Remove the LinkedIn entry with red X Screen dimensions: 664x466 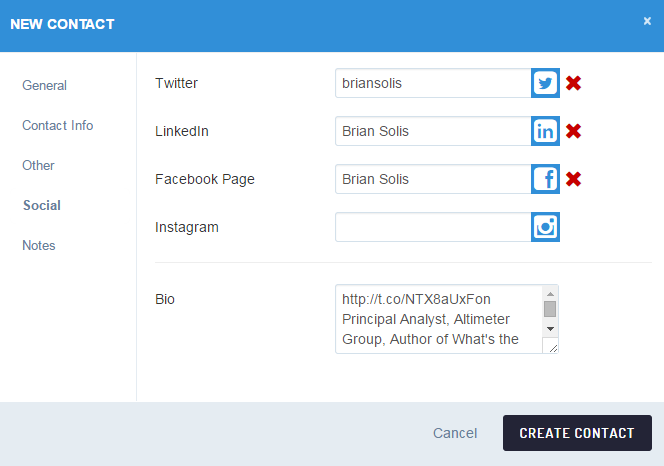click(x=573, y=131)
